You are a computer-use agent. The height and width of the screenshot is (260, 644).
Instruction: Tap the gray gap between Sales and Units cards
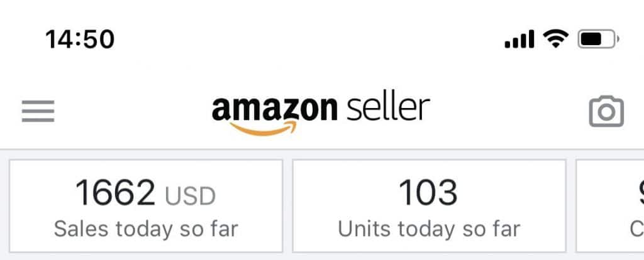click(287, 205)
